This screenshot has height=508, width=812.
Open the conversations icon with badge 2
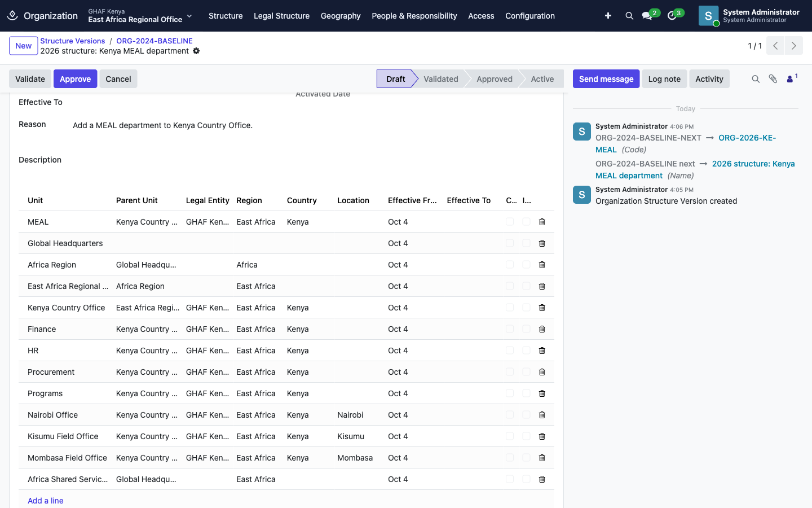(x=647, y=16)
